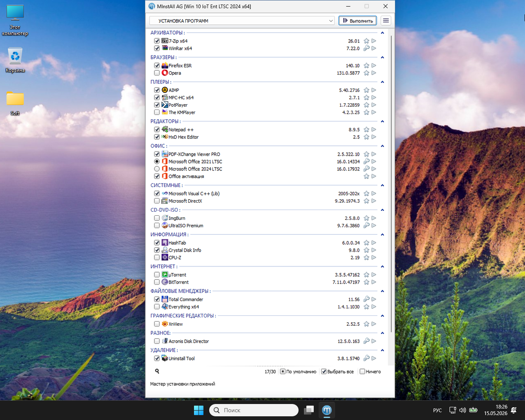Click the 7-Zip x64 app icon
Viewport: 525px width, 420px height.
tap(165, 41)
